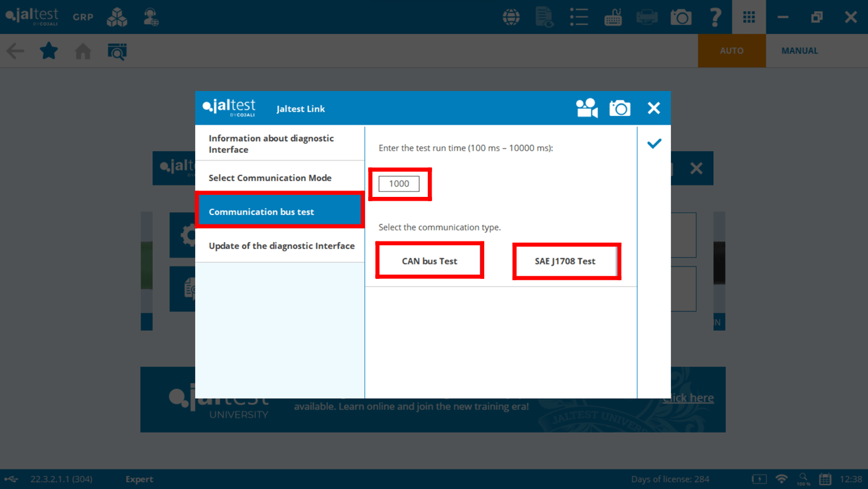Open Information about diagnostic Interface
The height and width of the screenshot is (489, 868).
pyautogui.click(x=280, y=144)
